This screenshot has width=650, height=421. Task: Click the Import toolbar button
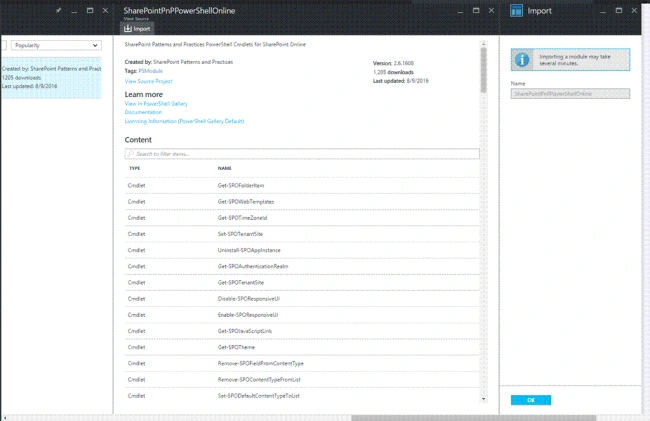click(x=137, y=29)
